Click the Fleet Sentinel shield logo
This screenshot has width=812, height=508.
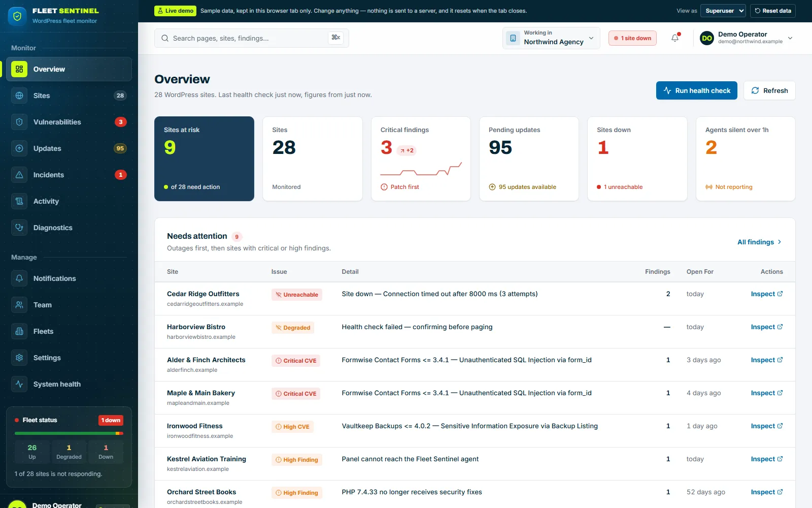pos(17,16)
